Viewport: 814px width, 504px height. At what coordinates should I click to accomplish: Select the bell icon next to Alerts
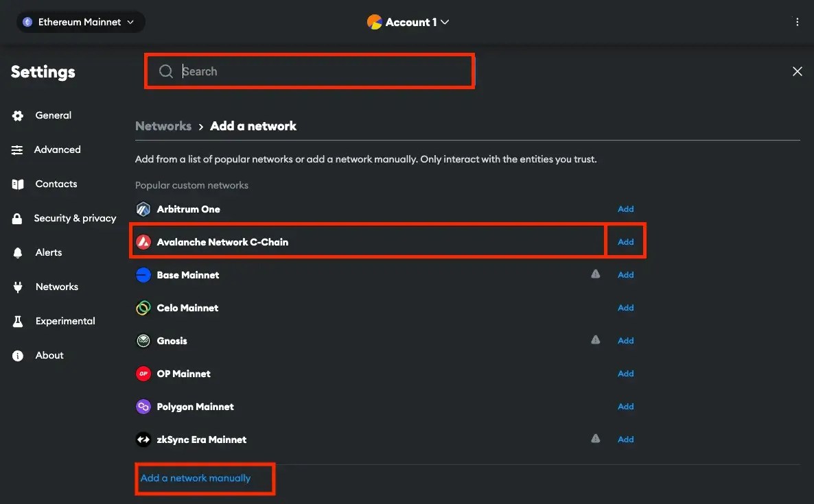tap(17, 252)
